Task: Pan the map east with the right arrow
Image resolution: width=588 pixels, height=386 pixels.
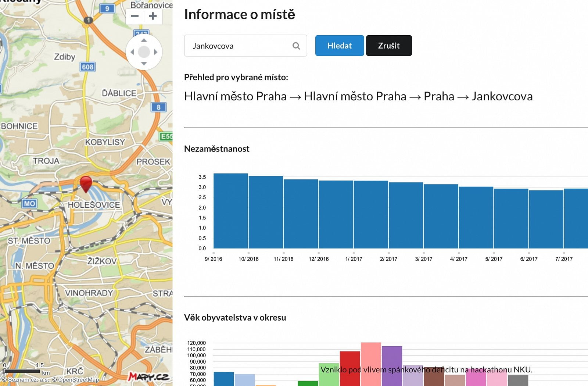Action: click(x=155, y=52)
